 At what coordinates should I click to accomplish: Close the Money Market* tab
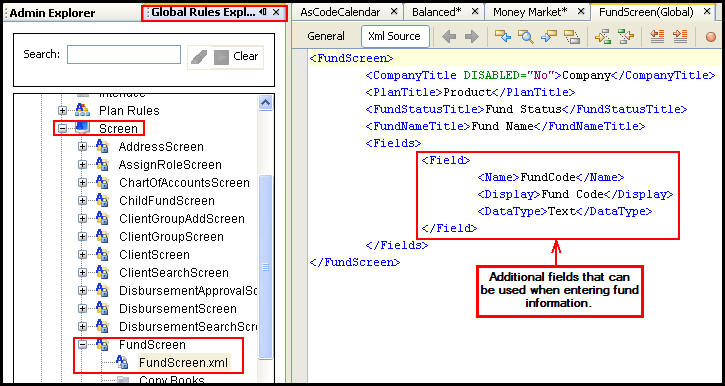click(x=581, y=12)
